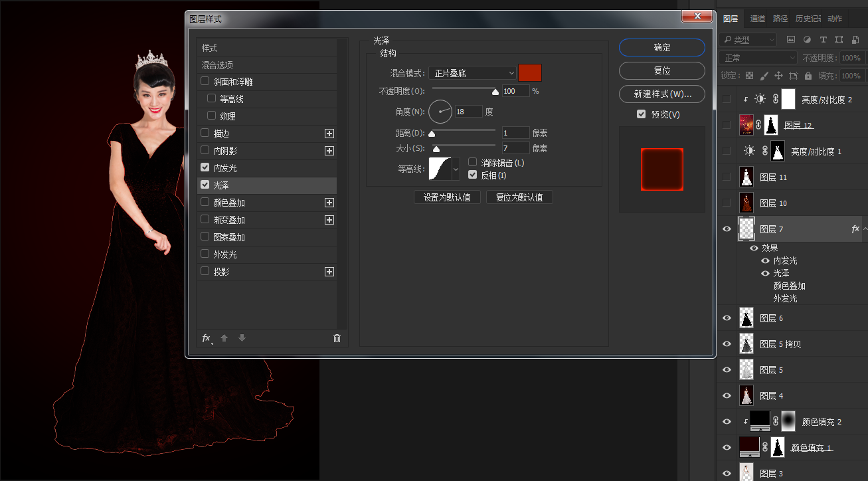
Task: Click chain link icon on 颜色填充 1
Action: (x=765, y=447)
